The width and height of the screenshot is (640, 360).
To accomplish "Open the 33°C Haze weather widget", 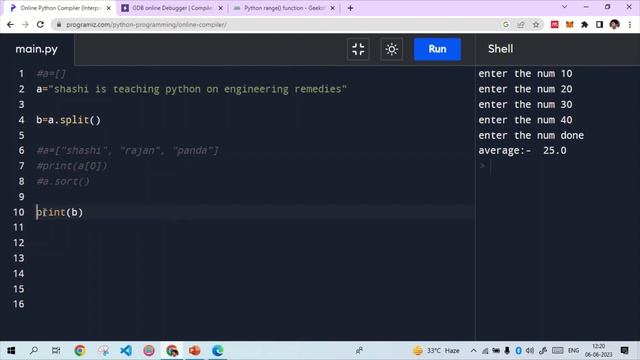I will pos(436,351).
